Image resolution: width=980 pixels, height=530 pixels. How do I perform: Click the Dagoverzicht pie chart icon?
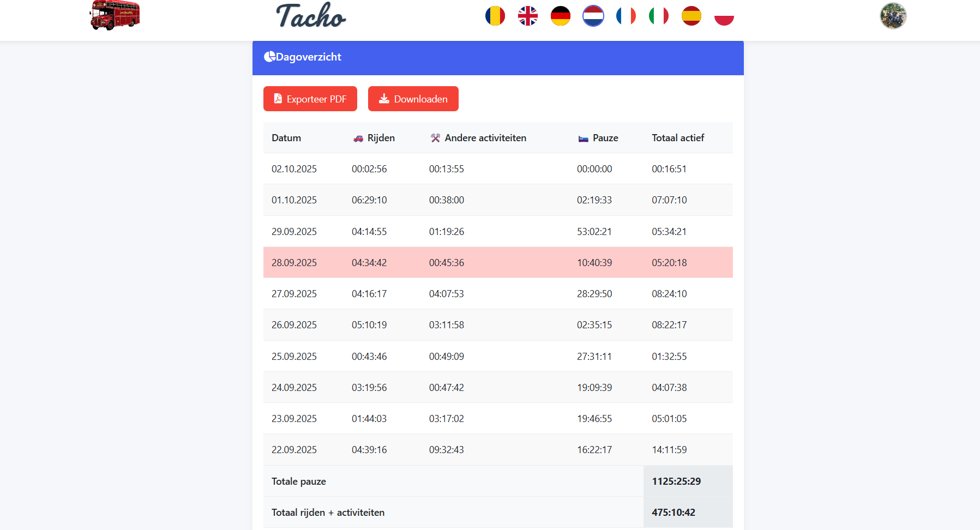point(269,57)
